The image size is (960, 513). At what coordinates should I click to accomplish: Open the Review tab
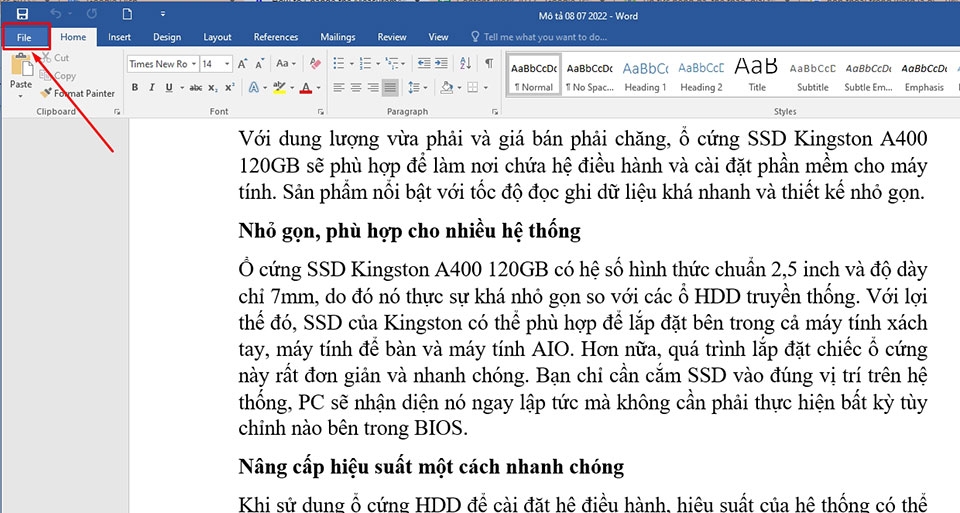[x=392, y=37]
